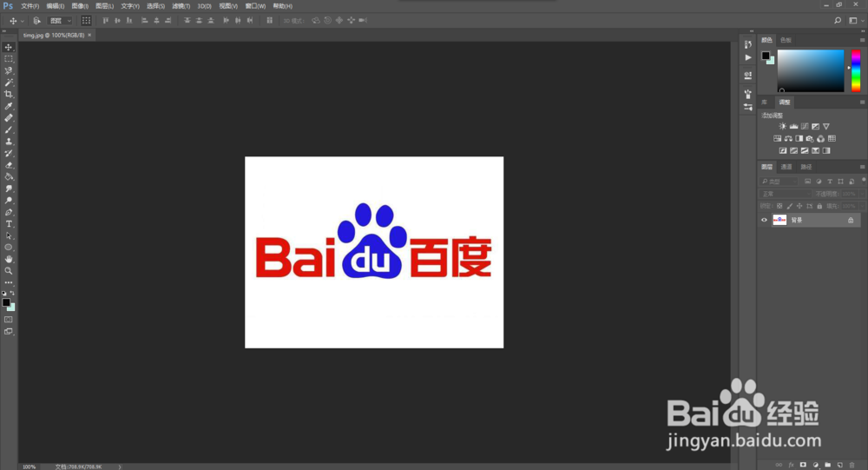Image resolution: width=868 pixels, height=470 pixels.
Task: Toggle the type layer filter
Action: 829,182
